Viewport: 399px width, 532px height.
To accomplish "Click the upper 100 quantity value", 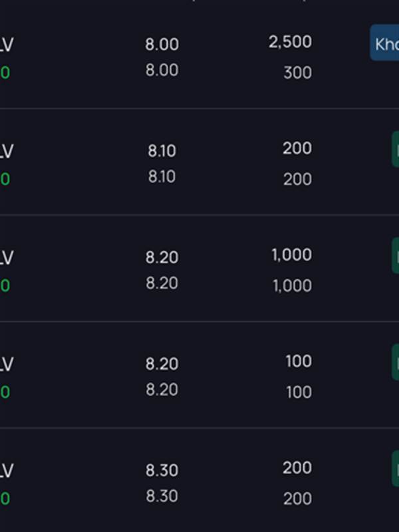I will 298,362.
